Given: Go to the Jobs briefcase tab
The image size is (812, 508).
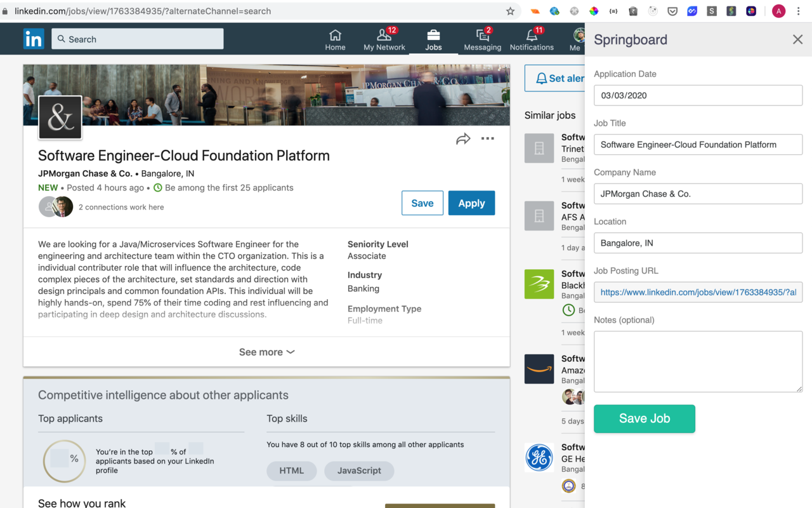Looking at the screenshot, I should [x=433, y=39].
